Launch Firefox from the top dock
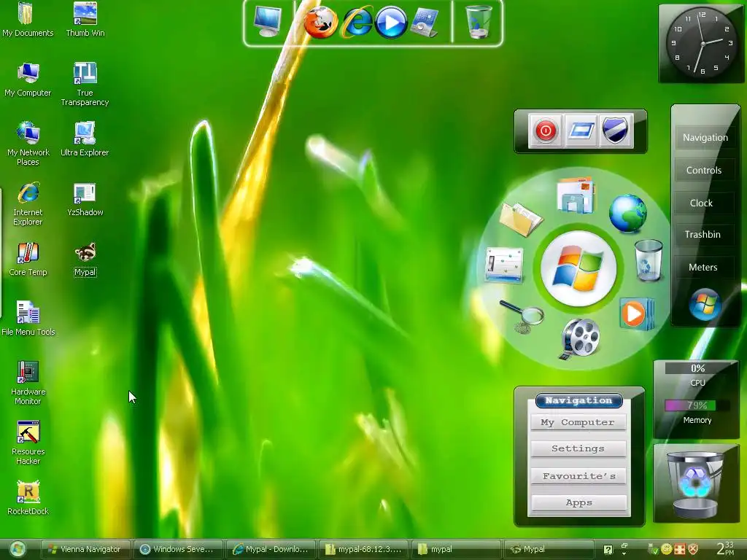The image size is (747, 560). click(x=320, y=23)
